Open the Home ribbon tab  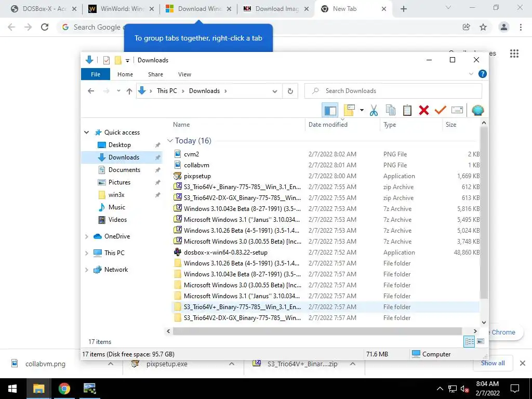tap(125, 74)
